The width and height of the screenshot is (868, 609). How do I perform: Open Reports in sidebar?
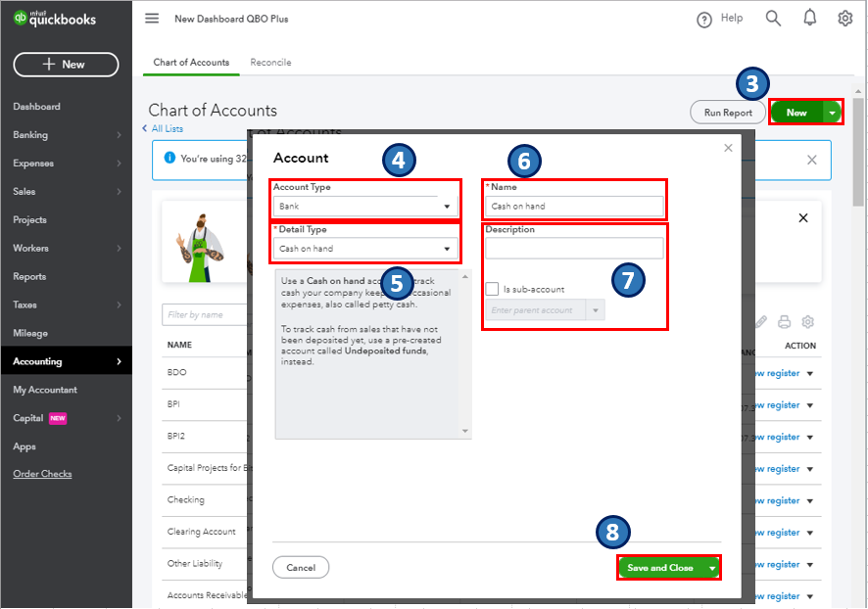tap(29, 276)
